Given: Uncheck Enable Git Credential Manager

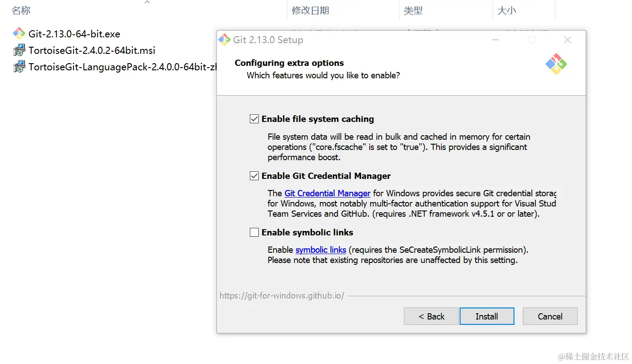Looking at the screenshot, I should pyautogui.click(x=254, y=176).
